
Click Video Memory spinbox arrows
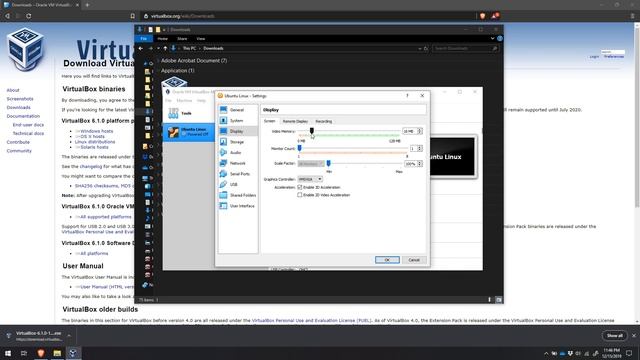[420, 131]
